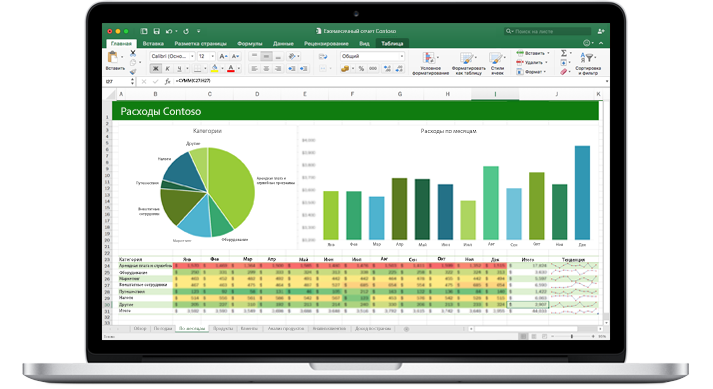
Task: Open Сортировка и фильтр tool
Action: (x=588, y=63)
